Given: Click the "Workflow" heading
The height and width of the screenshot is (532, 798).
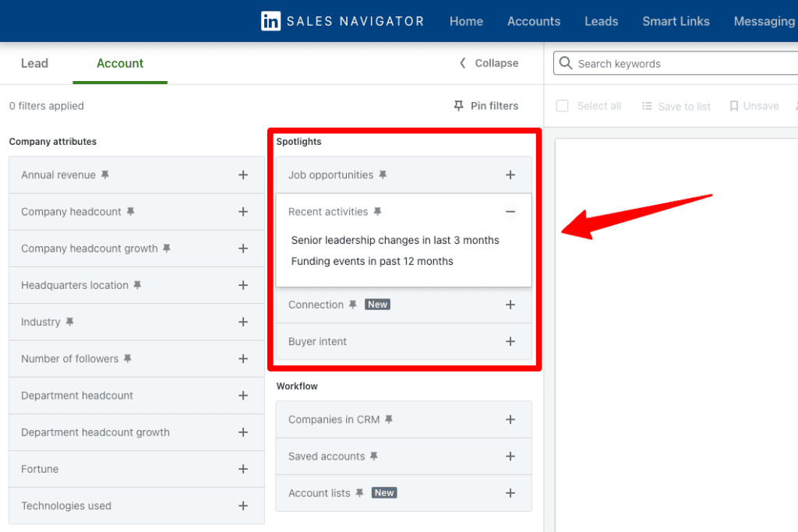Looking at the screenshot, I should click(x=297, y=386).
